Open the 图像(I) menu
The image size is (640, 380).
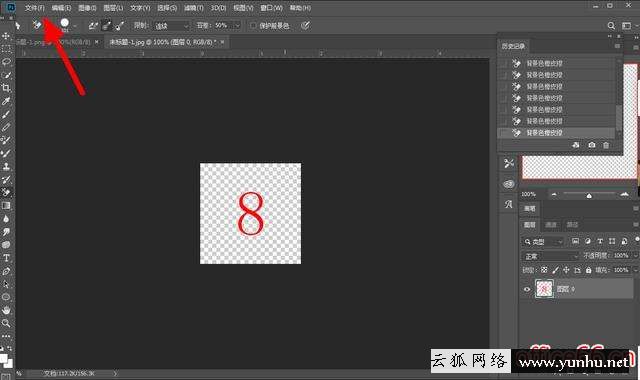point(87,8)
